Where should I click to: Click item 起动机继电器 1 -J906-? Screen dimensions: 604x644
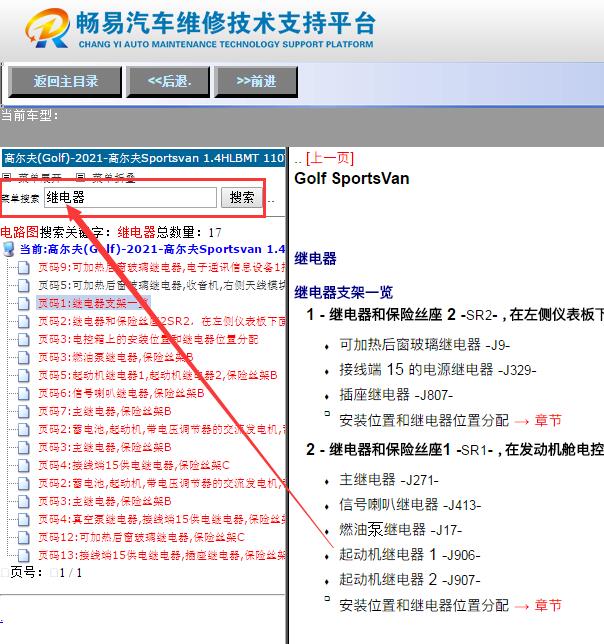coord(410,555)
